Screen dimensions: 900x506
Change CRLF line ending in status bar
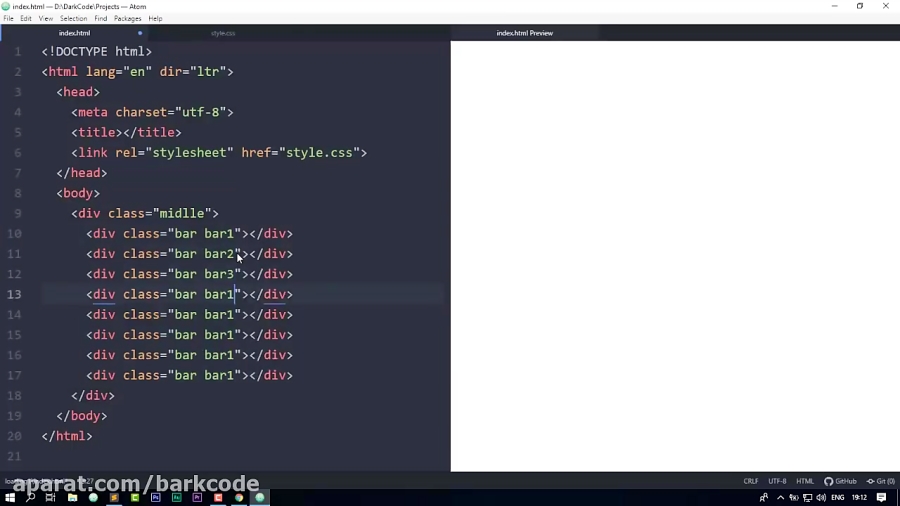click(x=751, y=481)
